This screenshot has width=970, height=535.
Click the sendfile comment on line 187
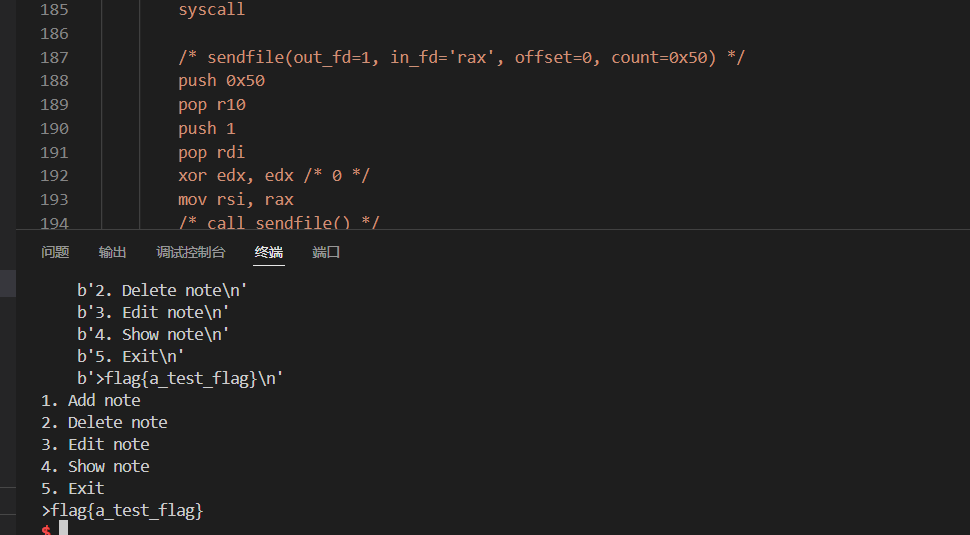461,57
